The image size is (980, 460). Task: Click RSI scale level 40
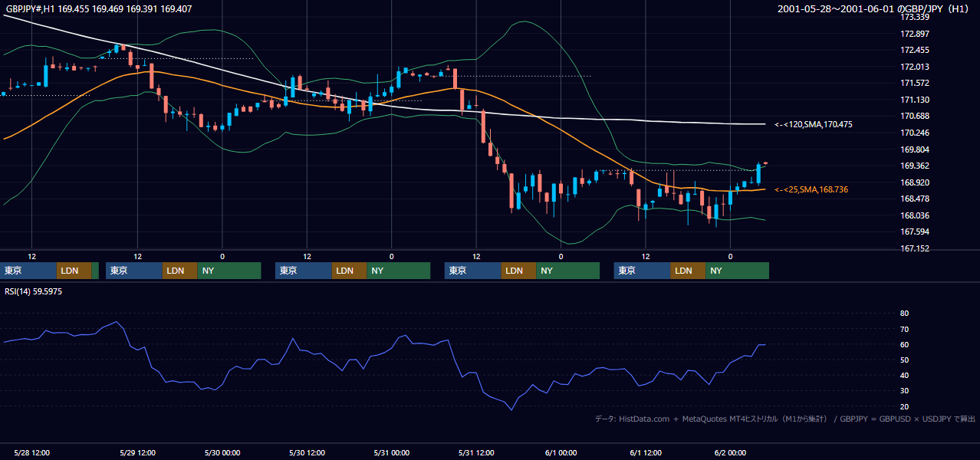coord(905,376)
